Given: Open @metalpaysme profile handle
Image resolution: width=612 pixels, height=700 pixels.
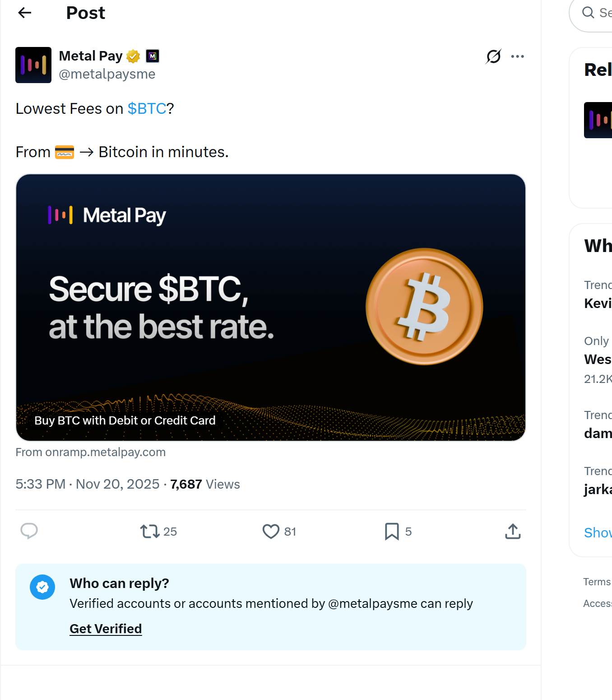Looking at the screenshot, I should pos(107,74).
